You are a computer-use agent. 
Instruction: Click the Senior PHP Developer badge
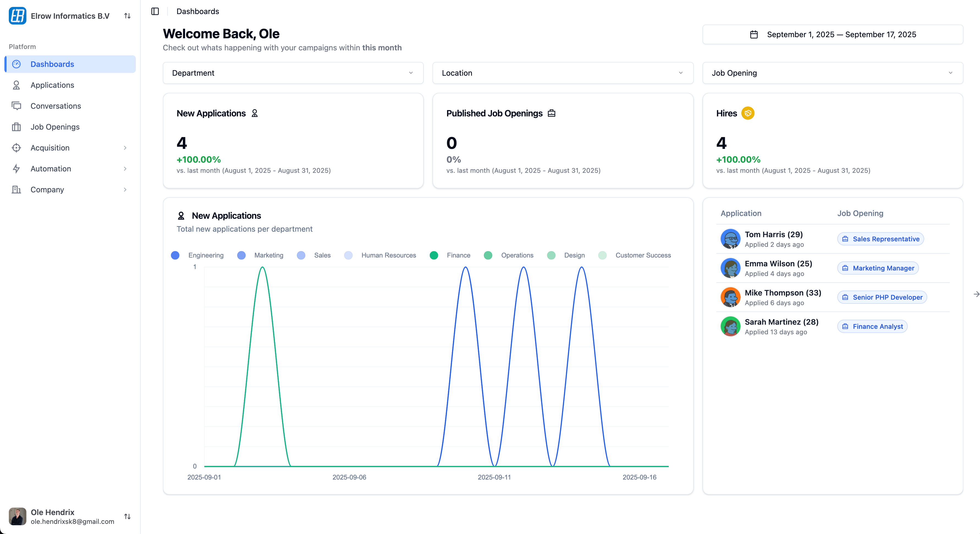tap(882, 297)
